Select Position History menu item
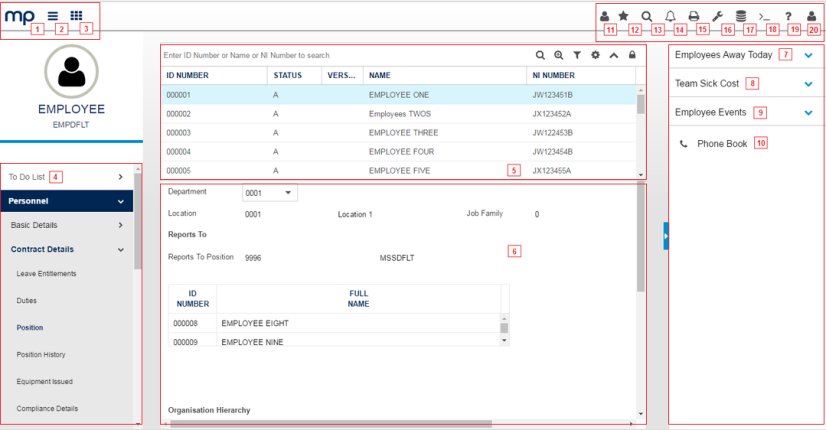The height and width of the screenshot is (430, 826). pos(48,354)
